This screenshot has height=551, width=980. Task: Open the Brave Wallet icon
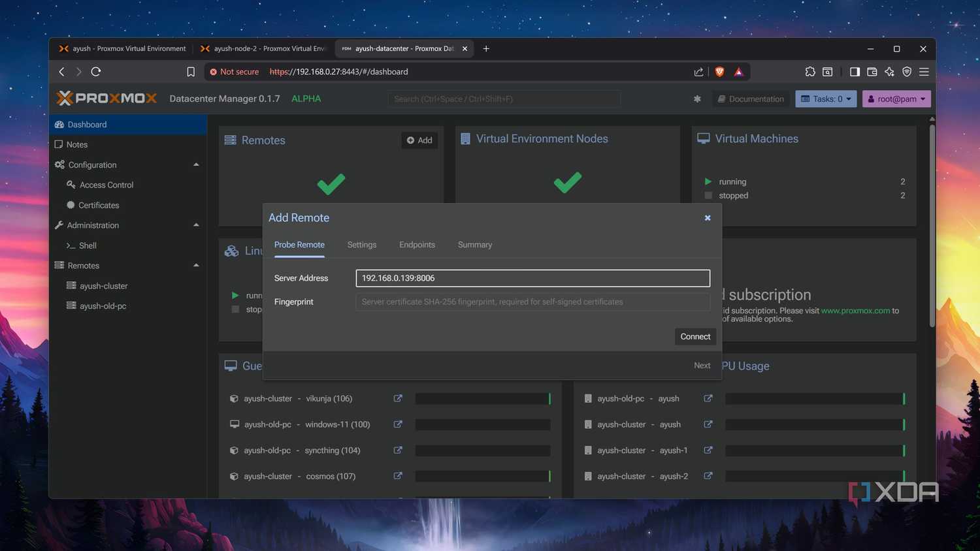tap(872, 72)
